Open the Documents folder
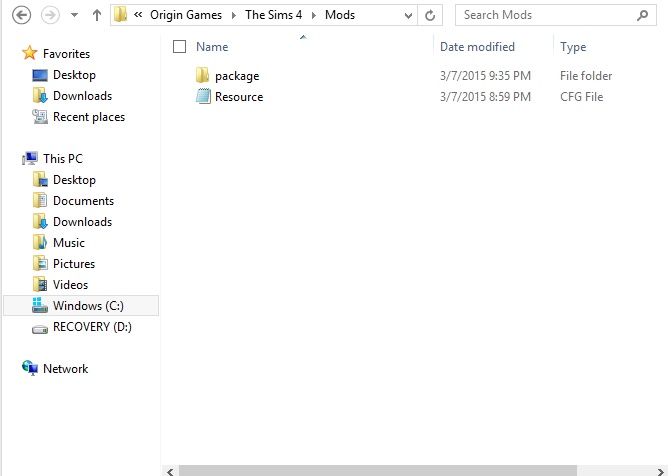Viewport: 668px width, 476px height. pyautogui.click(x=84, y=201)
